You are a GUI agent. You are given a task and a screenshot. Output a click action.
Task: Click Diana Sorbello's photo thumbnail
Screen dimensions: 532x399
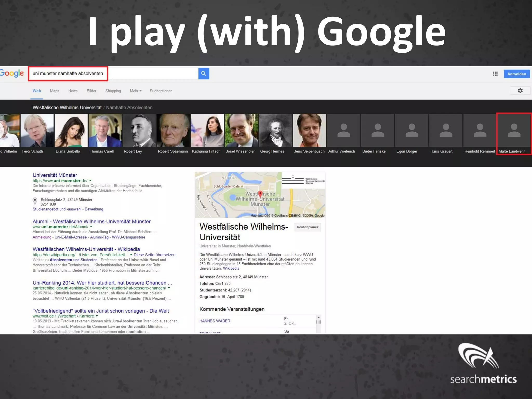[x=71, y=130]
